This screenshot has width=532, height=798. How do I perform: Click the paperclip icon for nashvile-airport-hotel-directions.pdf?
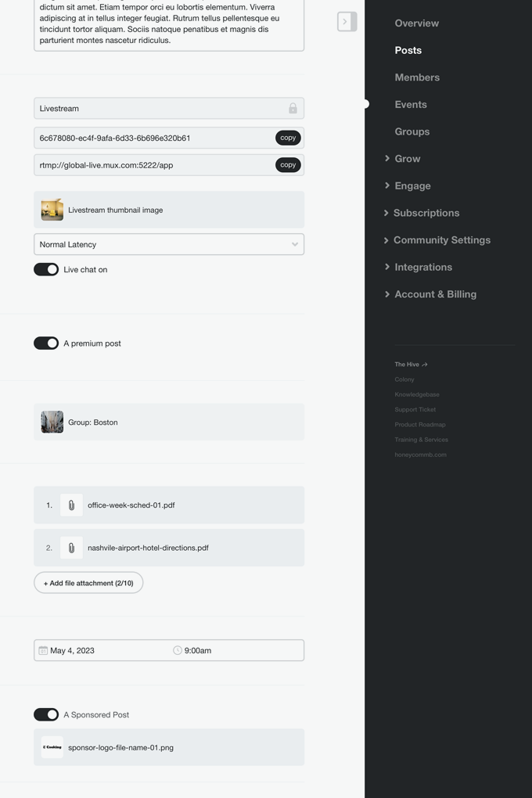pyautogui.click(x=71, y=548)
